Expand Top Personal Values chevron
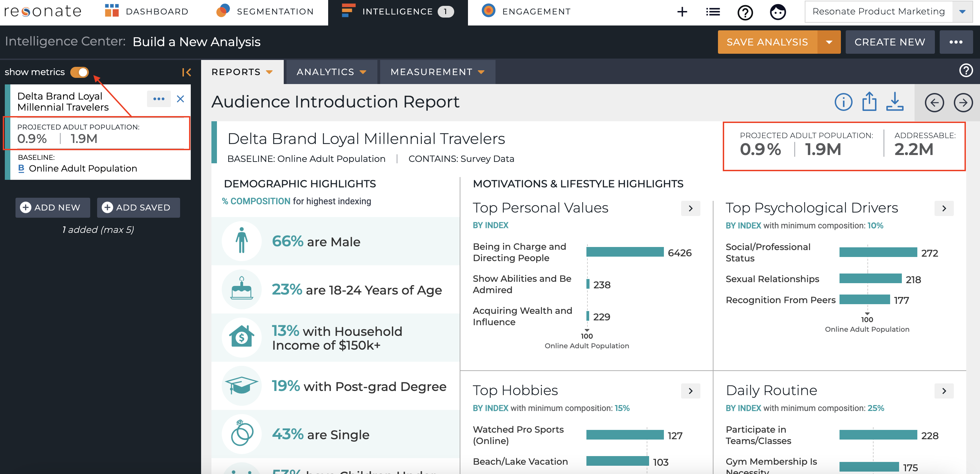Viewport: 980px width, 474px height. [x=690, y=208]
